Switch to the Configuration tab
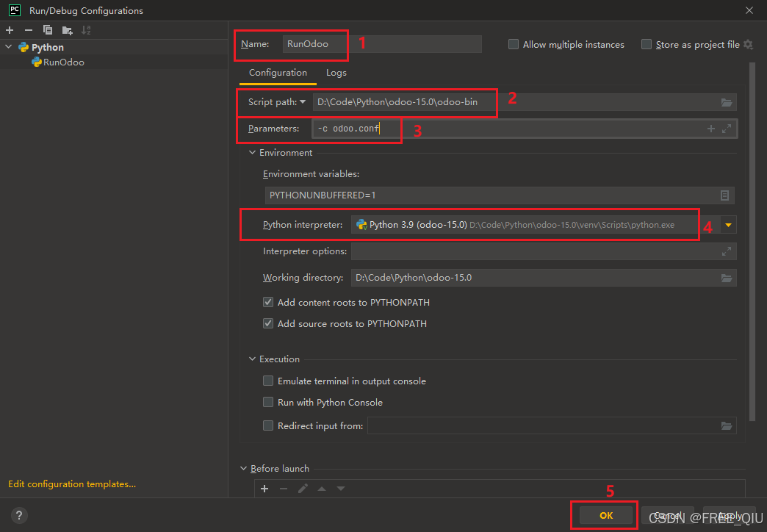This screenshot has height=532, width=767. (278, 73)
